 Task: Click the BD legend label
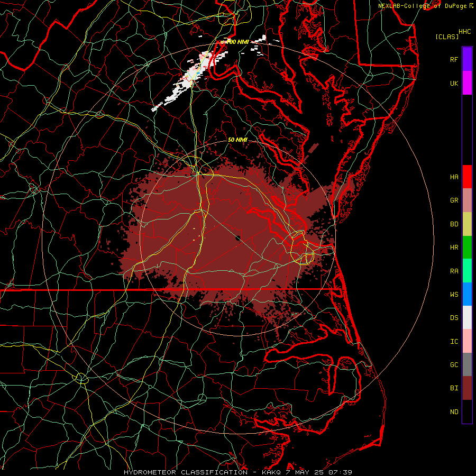click(x=454, y=224)
